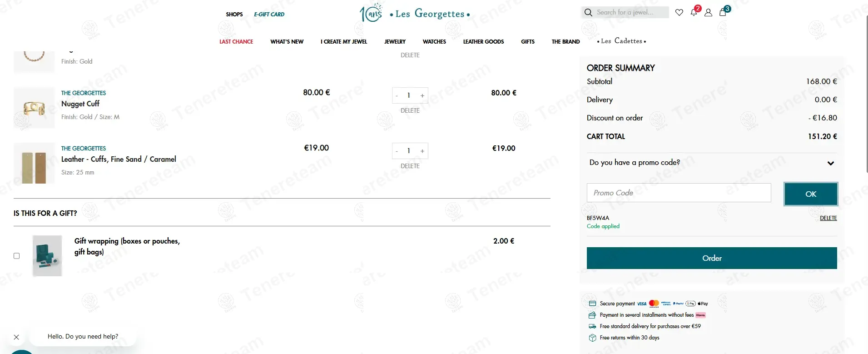Delete the applied code BF5W4A
The height and width of the screenshot is (354, 868).
828,218
